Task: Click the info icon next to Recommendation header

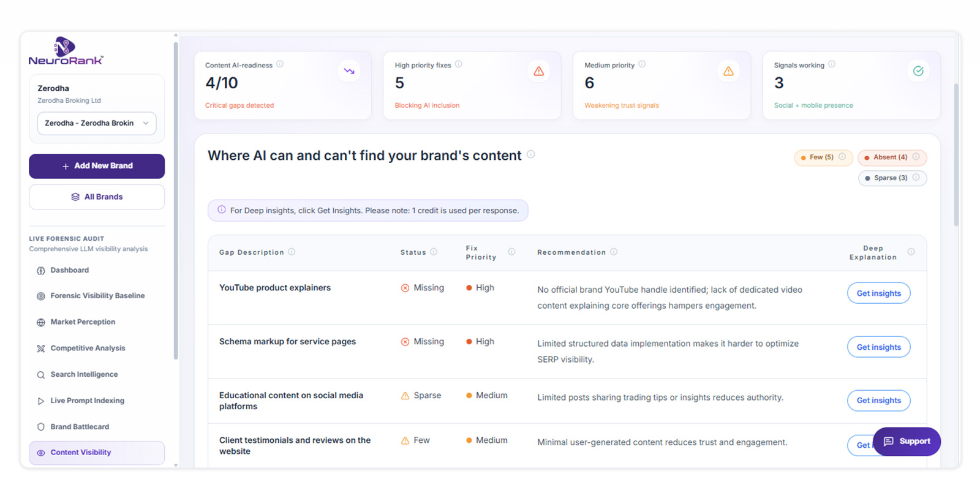Action: (614, 252)
